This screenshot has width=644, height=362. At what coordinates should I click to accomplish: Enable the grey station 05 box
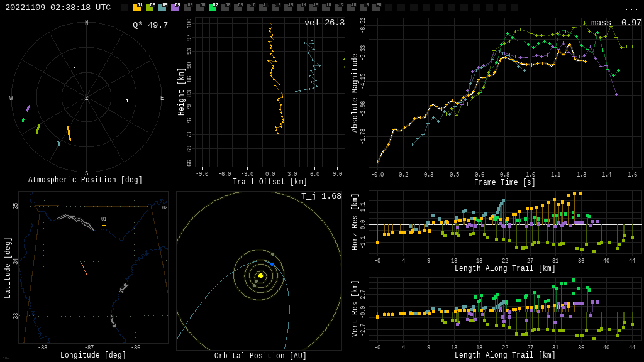(x=187, y=8)
